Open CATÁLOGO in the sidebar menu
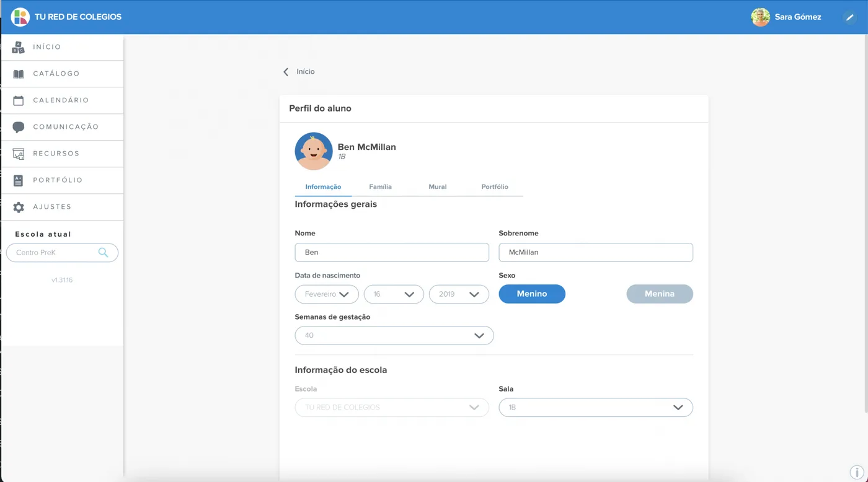868x482 pixels. [62, 74]
